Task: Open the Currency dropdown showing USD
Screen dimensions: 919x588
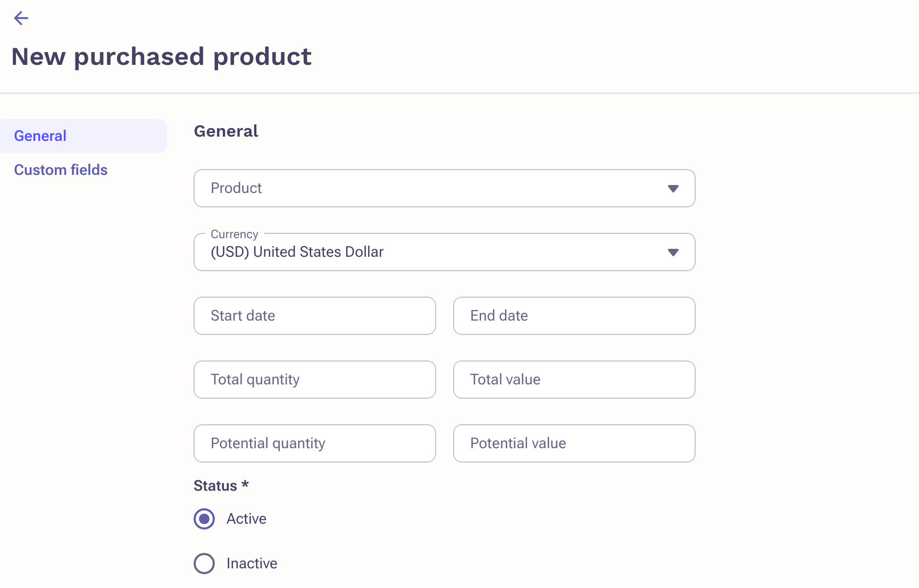Action: click(425, 252)
